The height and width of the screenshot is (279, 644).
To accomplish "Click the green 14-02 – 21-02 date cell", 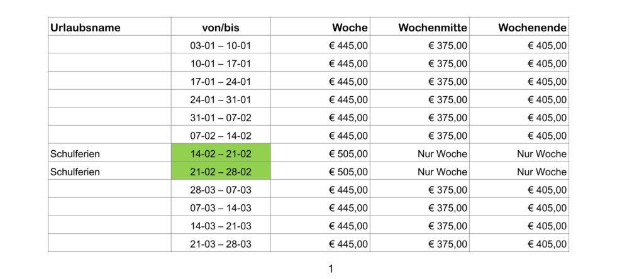I will (x=221, y=153).
